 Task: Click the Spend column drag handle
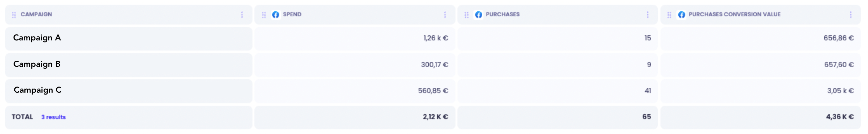click(x=264, y=15)
